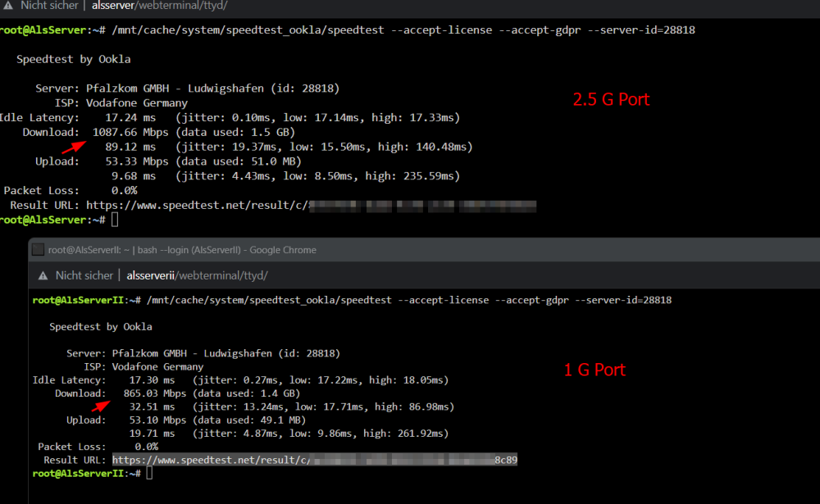Image resolution: width=820 pixels, height=504 pixels.
Task: Click the alsserver/webterminal/ttyd/ address field
Action: pyautogui.click(x=160, y=5)
